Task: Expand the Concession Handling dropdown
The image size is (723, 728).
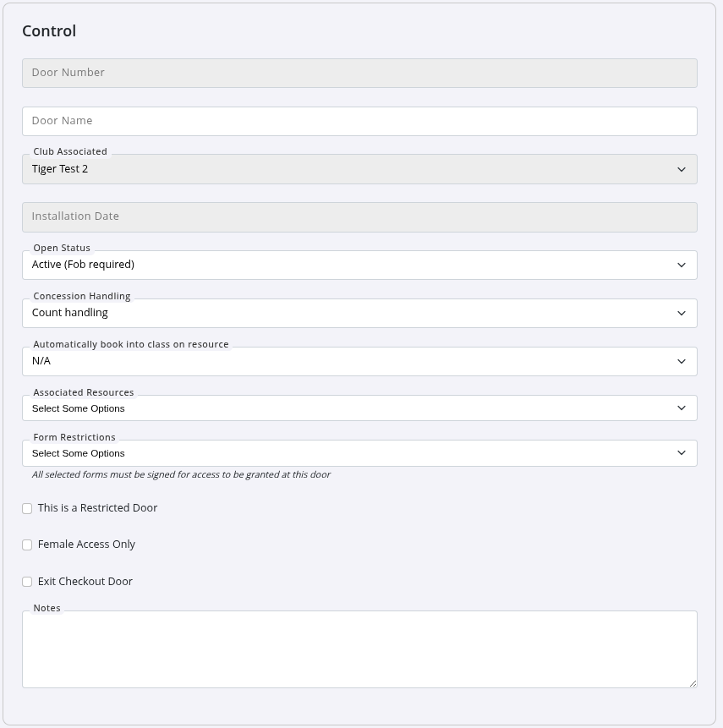Action: coord(359,313)
